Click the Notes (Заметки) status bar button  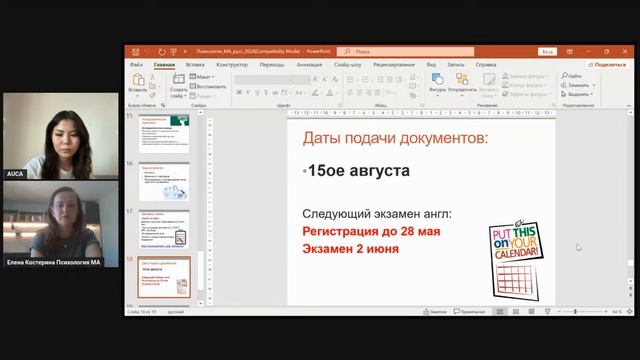pos(435,311)
